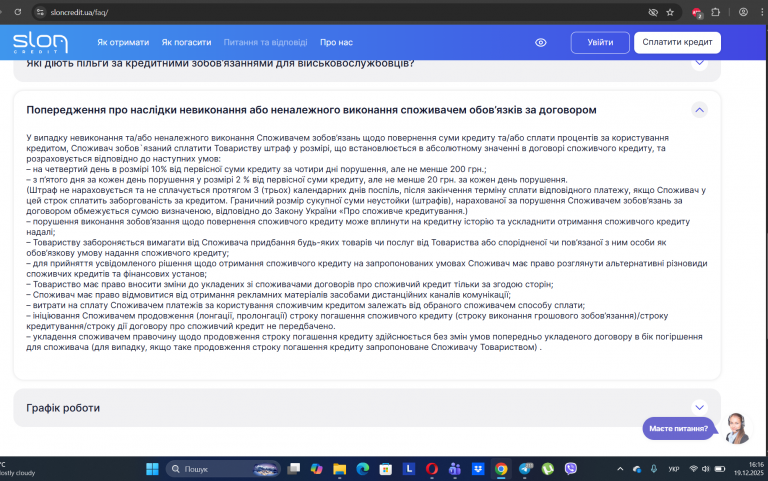
Task: Open Microsoft Edge from taskbar
Action: [x=362, y=469]
